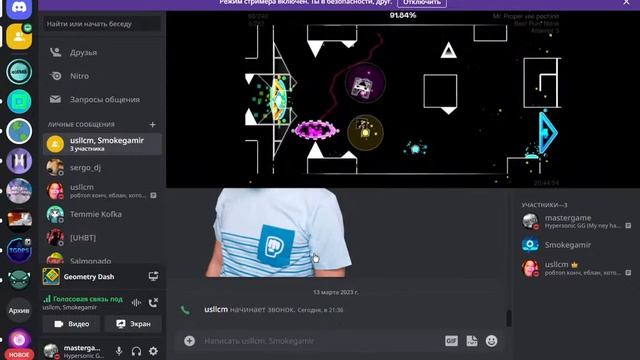Disable streamer mode with Отключить button
The width and height of the screenshot is (640, 360).
tap(422, 3)
